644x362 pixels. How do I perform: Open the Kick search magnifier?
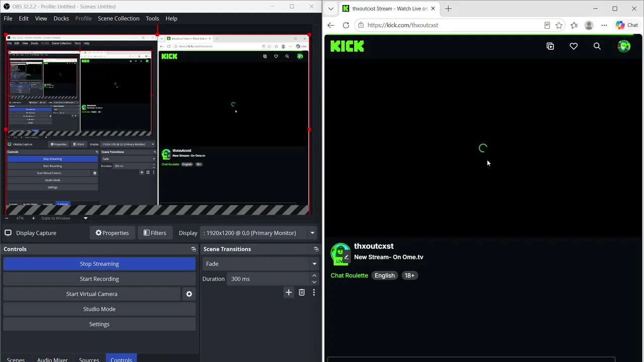(x=597, y=46)
